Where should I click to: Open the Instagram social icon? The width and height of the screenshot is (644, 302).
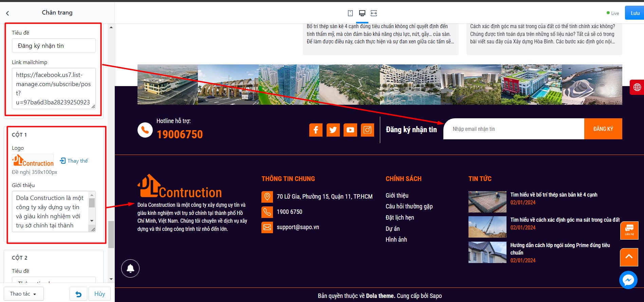pos(367,130)
